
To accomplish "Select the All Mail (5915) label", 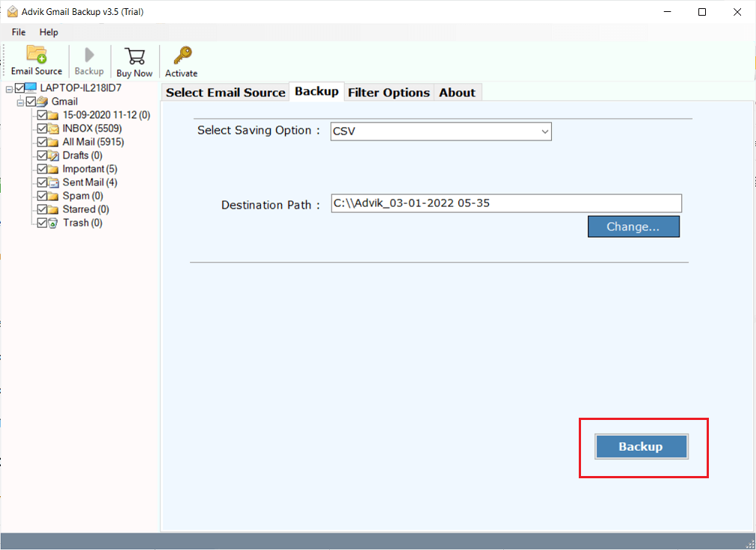I will pyautogui.click(x=93, y=142).
